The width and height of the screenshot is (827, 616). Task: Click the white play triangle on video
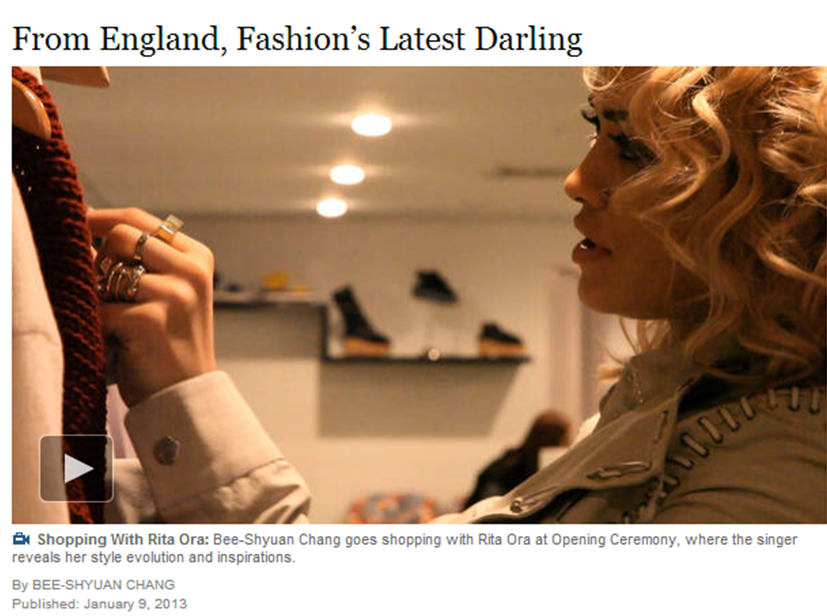pyautogui.click(x=78, y=468)
